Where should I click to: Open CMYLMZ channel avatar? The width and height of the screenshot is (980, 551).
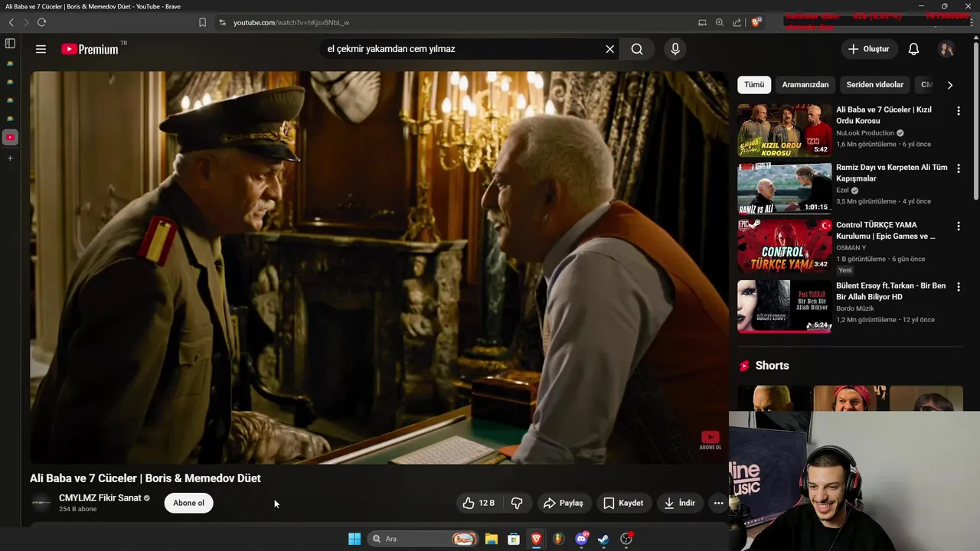41,503
